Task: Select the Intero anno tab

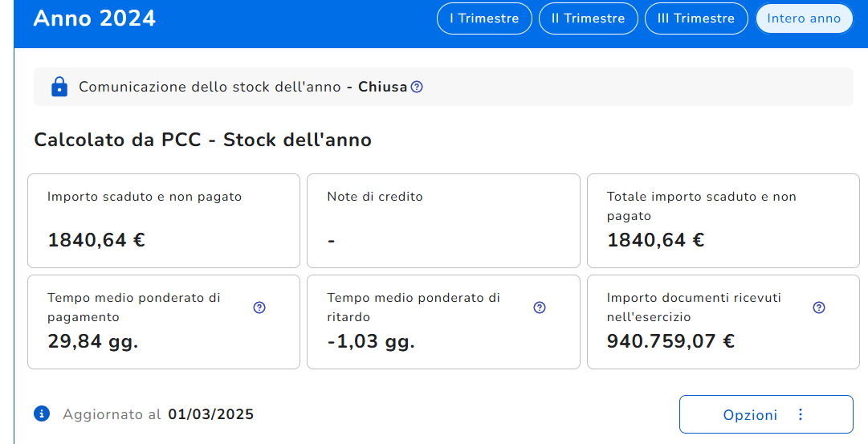Action: [x=804, y=18]
